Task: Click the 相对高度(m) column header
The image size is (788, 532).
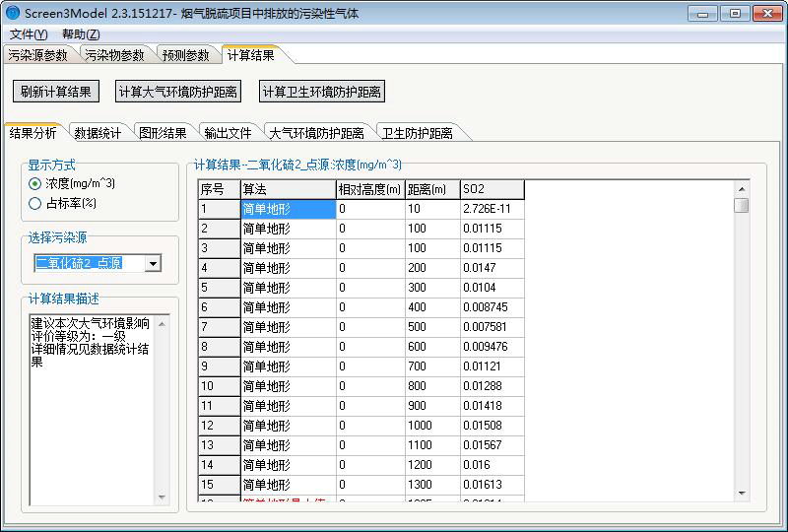Action: tap(370, 189)
